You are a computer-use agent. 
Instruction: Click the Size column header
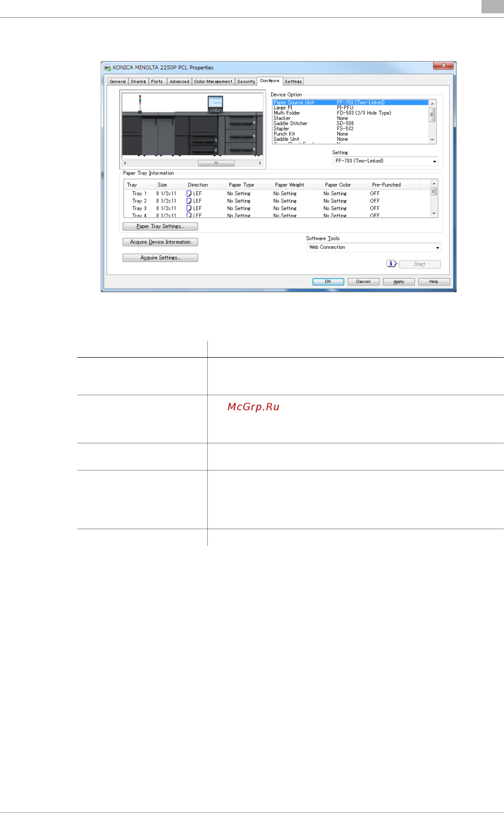[170, 185]
